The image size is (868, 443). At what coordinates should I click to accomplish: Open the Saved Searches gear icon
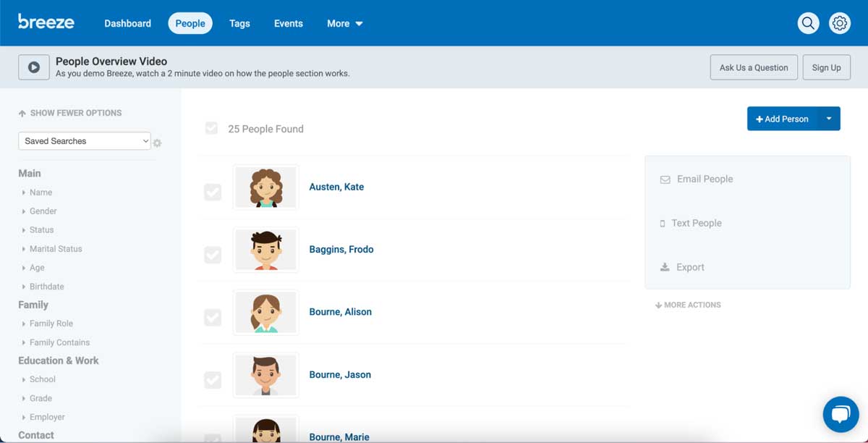(157, 143)
